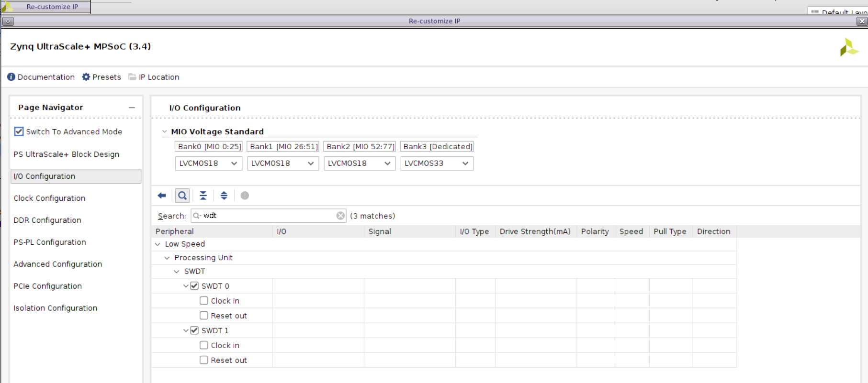Image resolution: width=868 pixels, height=383 pixels.
Task: Click the I/O Type column header
Action: [475, 231]
